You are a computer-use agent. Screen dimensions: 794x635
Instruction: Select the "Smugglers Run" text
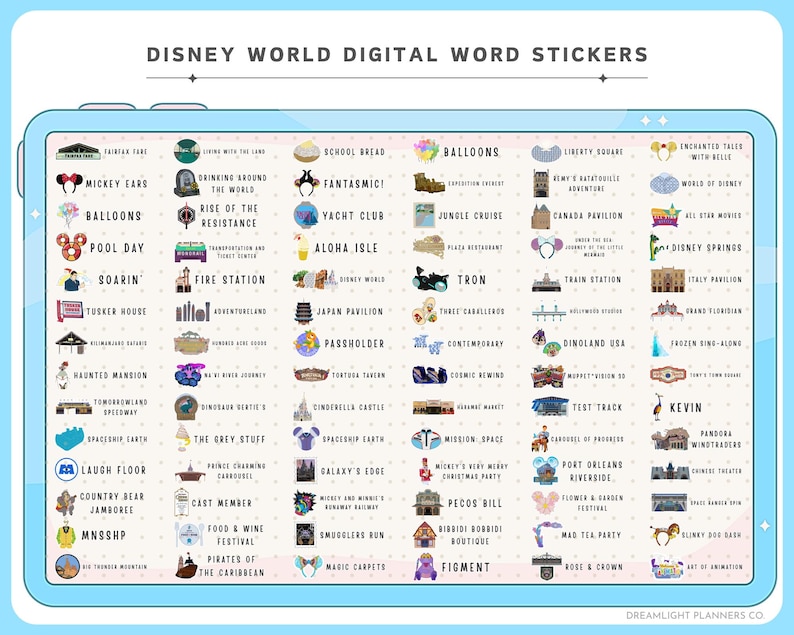tap(352, 535)
